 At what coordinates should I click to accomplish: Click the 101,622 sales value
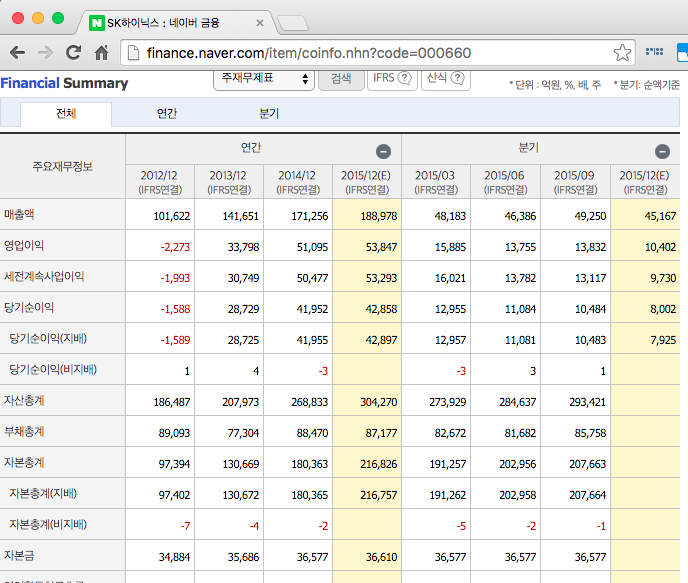172,216
